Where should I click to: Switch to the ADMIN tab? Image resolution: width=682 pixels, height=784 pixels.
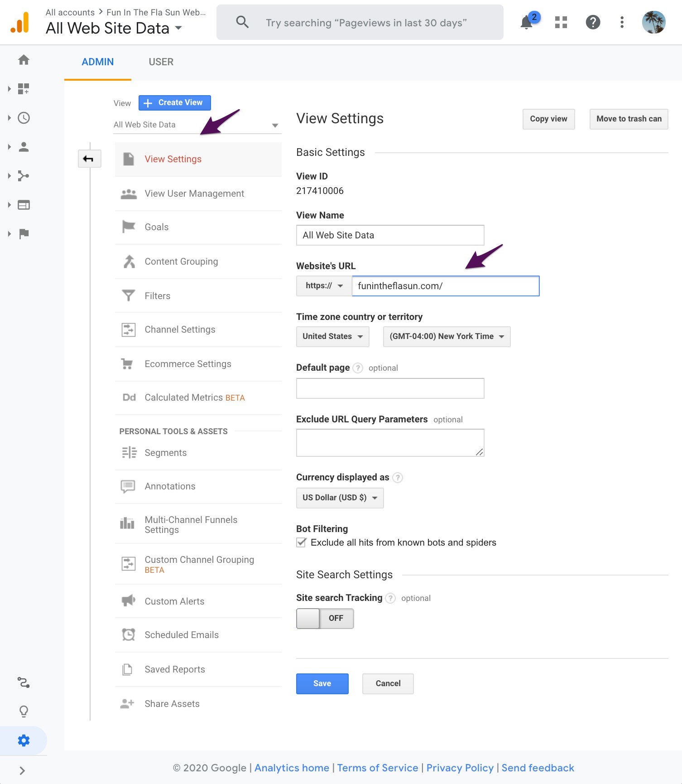[x=98, y=62]
